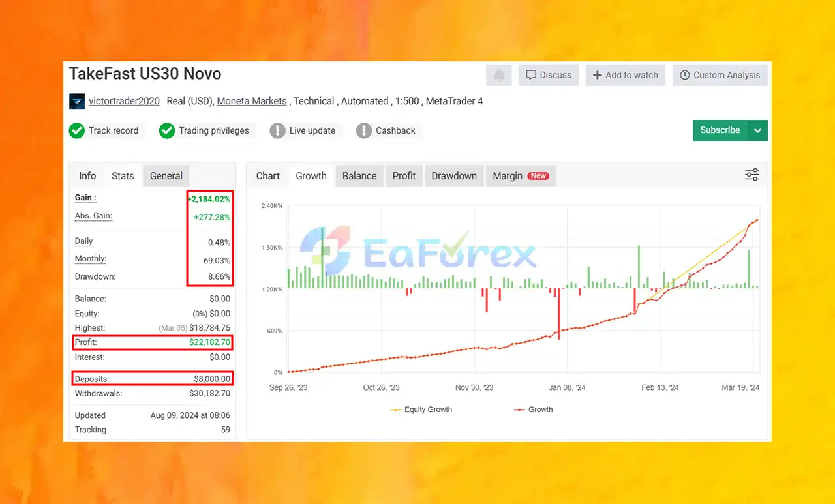
Task: Click the Live update exclamation icon
Action: tap(278, 130)
